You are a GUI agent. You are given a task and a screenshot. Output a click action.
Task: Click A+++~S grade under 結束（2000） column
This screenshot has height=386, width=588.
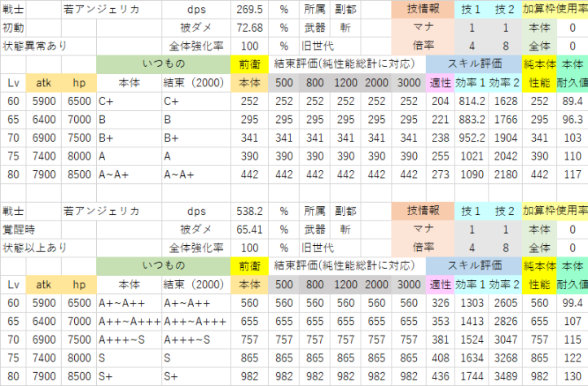coord(196,340)
